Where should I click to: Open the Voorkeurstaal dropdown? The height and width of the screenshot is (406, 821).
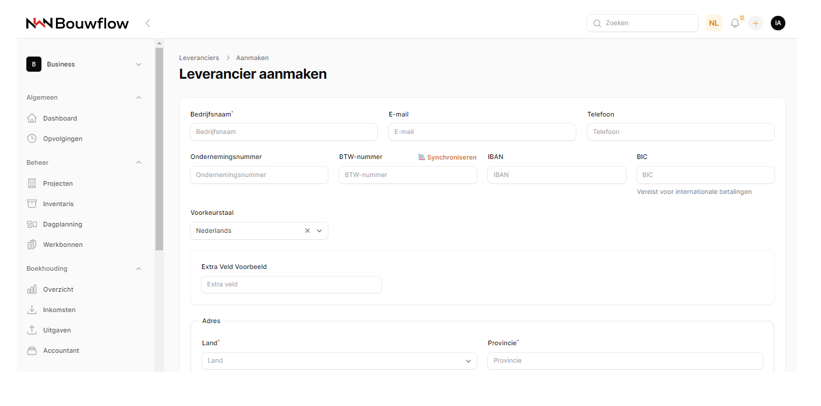tap(320, 231)
